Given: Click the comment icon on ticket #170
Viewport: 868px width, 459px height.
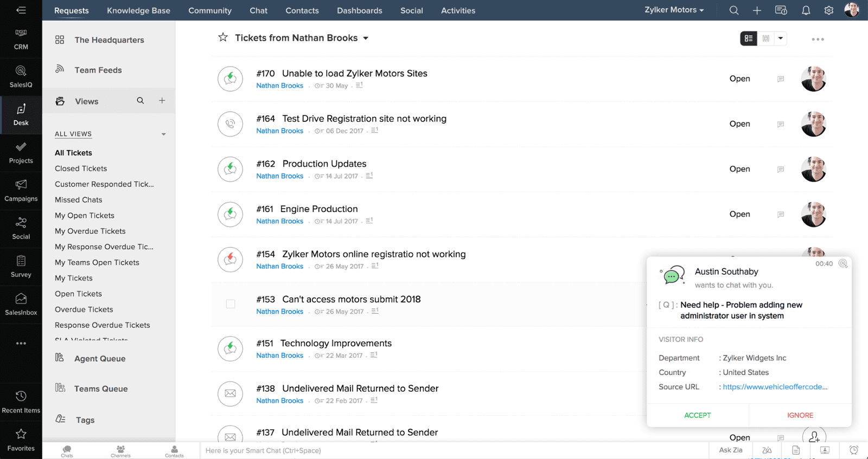Looking at the screenshot, I should pos(781,79).
